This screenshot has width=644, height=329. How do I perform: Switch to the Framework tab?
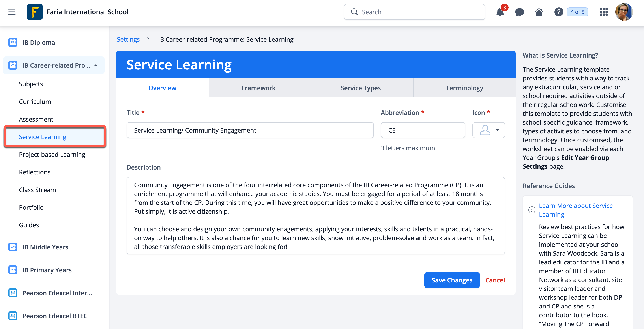(258, 88)
